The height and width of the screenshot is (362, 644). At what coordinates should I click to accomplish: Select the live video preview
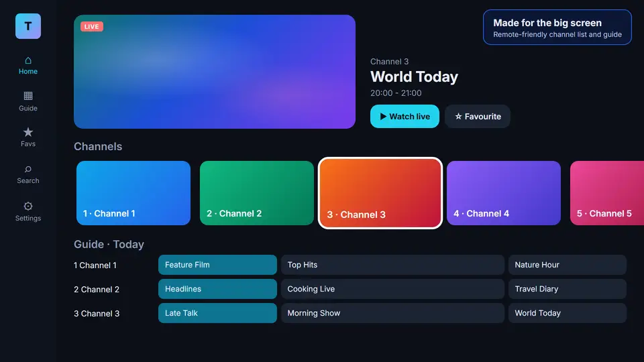tap(215, 72)
